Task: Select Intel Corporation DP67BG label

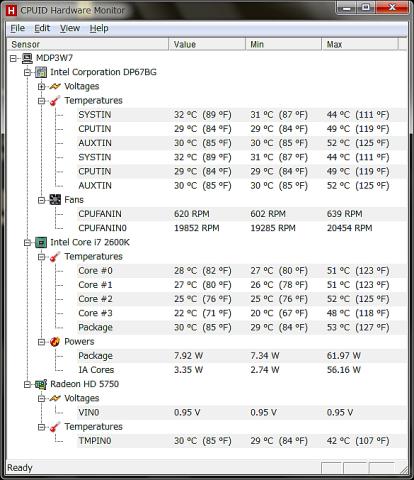Action: [x=103, y=72]
